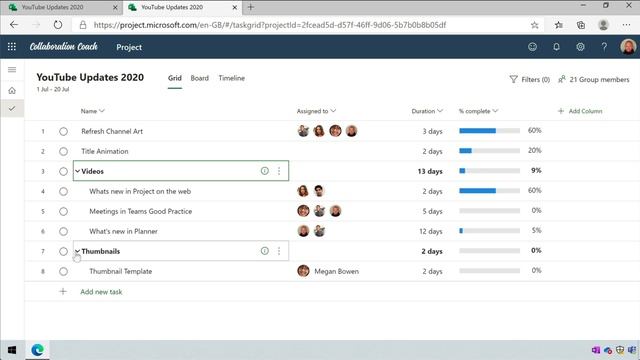Open the settings gear in header
The image size is (640, 360).
pyautogui.click(x=580, y=47)
